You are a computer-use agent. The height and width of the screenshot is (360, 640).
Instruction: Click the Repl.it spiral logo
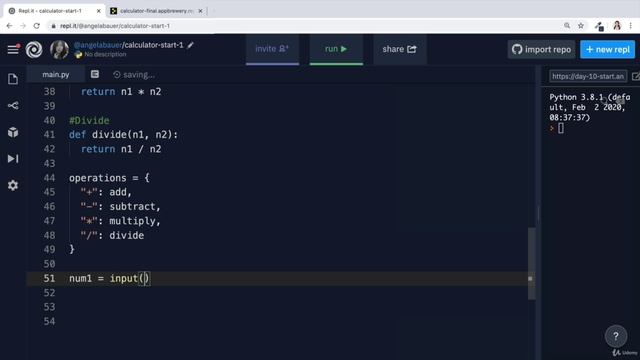click(34, 50)
